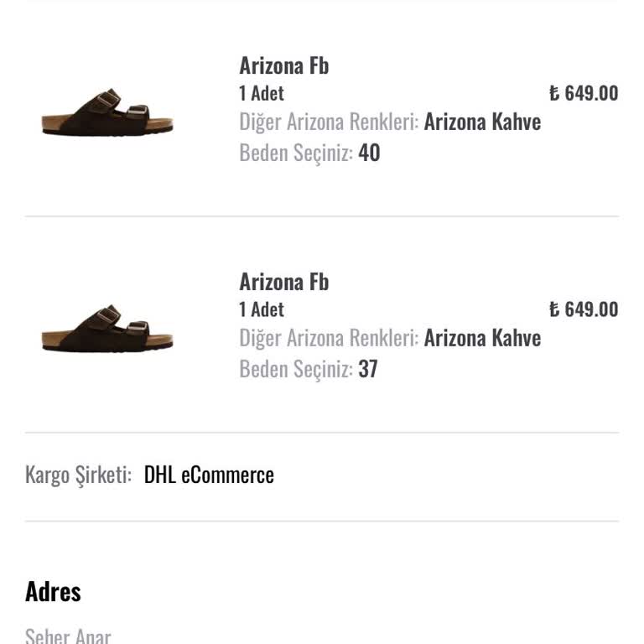Click "Arizona Kahve" color on the second product
Screen dimensions: 644x644
pos(482,339)
